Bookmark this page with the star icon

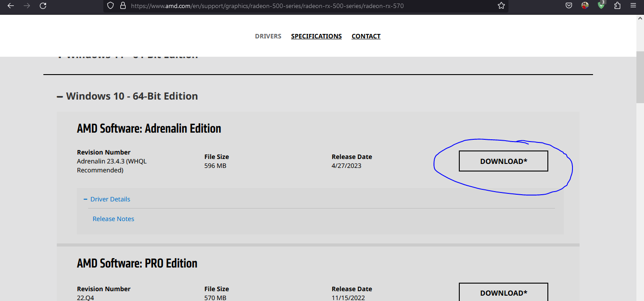(501, 6)
